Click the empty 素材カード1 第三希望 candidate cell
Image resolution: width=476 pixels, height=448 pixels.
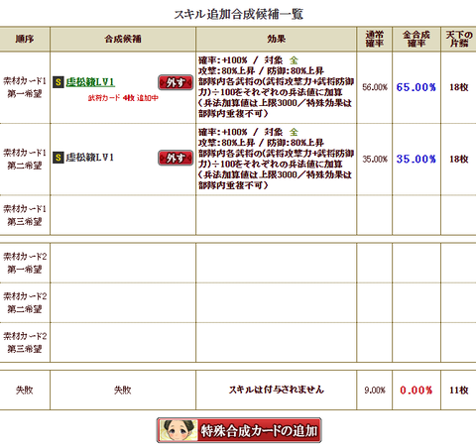[x=123, y=215]
